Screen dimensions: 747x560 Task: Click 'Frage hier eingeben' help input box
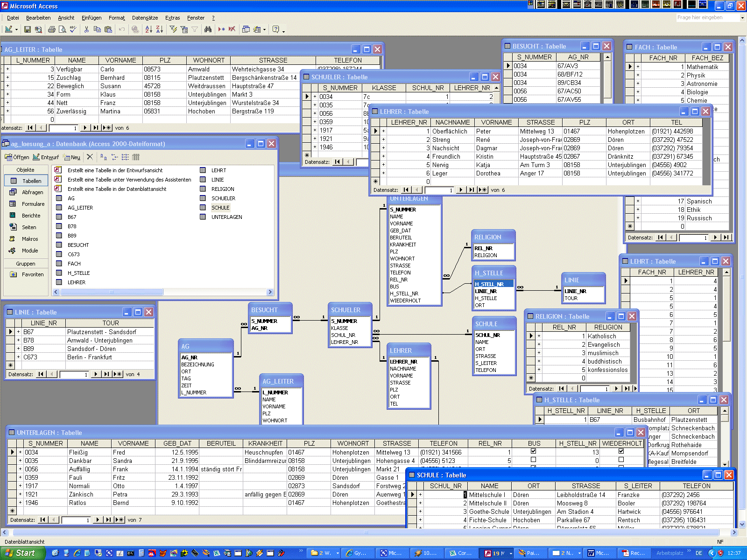[708, 18]
